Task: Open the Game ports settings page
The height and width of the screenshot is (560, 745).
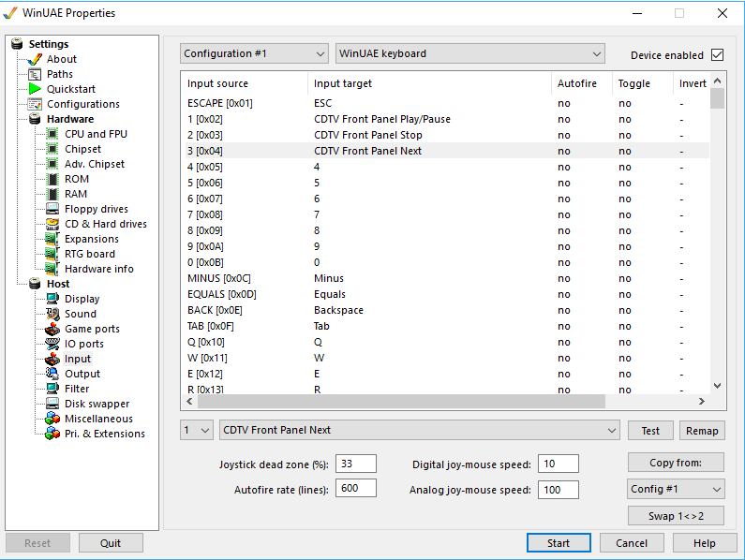Action: (x=92, y=329)
